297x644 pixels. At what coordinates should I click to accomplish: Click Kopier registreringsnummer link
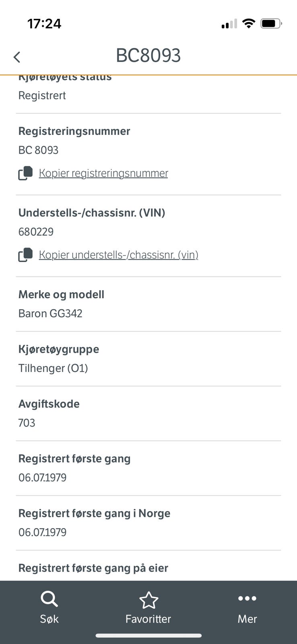tap(103, 173)
